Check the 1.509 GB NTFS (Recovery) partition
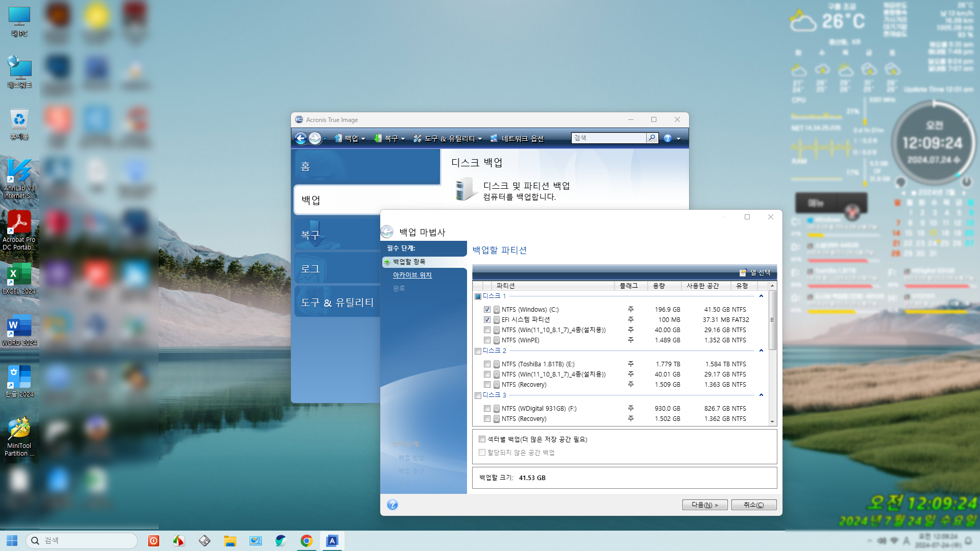 [x=487, y=385]
